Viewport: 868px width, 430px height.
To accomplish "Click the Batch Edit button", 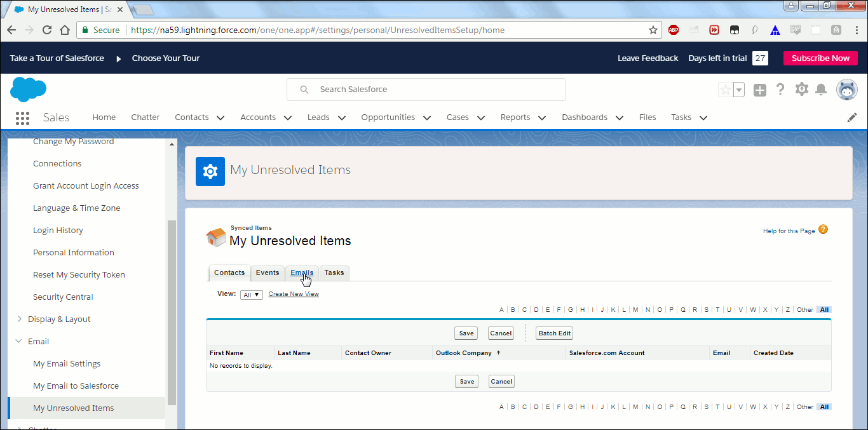I will [x=555, y=333].
